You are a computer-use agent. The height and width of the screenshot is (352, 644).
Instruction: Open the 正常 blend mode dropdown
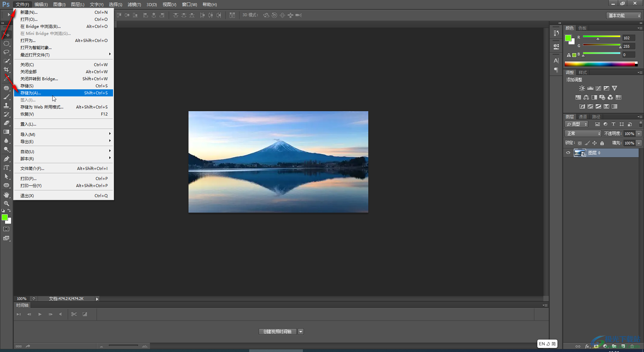583,134
